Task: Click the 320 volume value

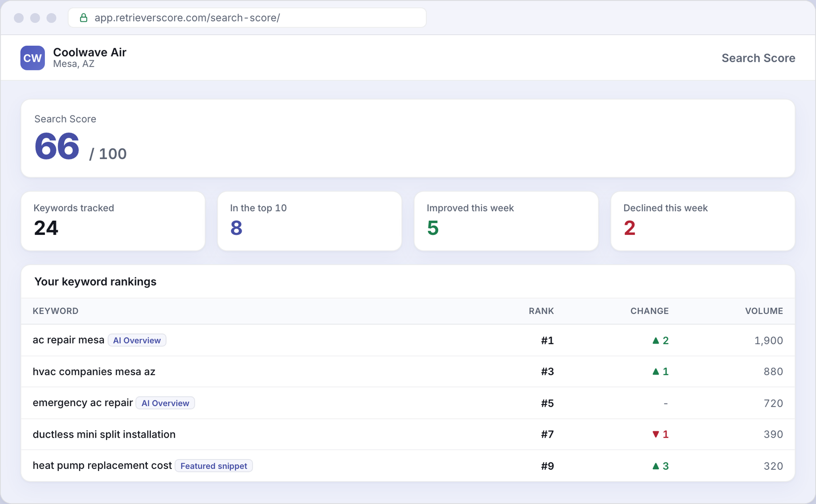Action: pos(773,466)
